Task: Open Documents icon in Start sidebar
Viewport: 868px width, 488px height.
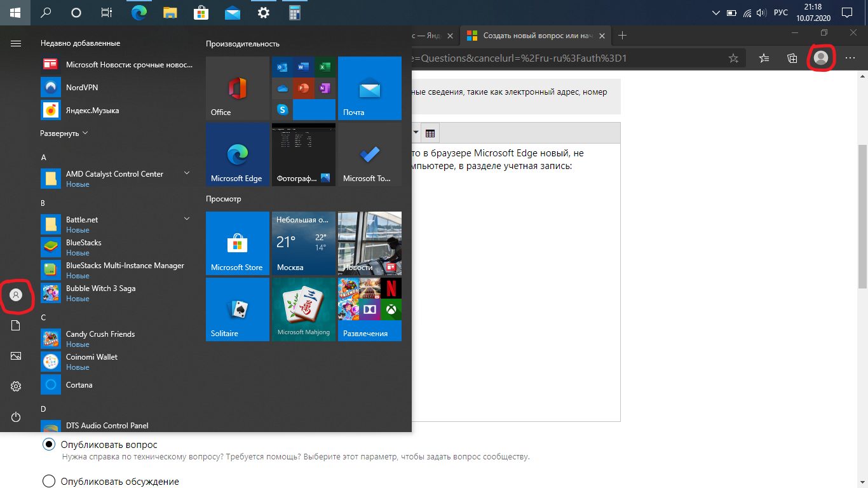Action: (16, 325)
